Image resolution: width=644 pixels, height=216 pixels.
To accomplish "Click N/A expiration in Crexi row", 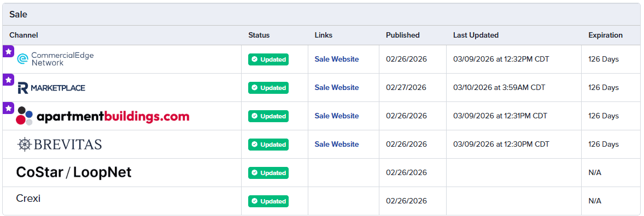I will (595, 201).
